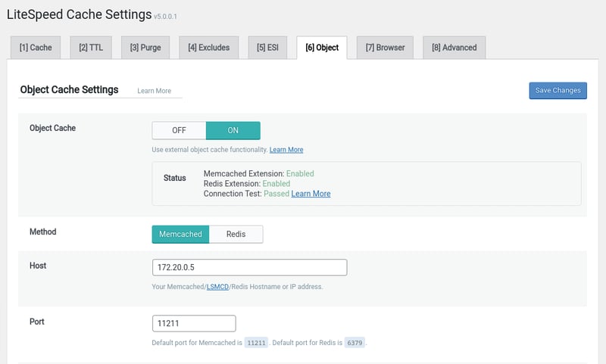Open the [8] Advanced tab
Image resolution: width=606 pixels, height=364 pixels.
coord(454,48)
